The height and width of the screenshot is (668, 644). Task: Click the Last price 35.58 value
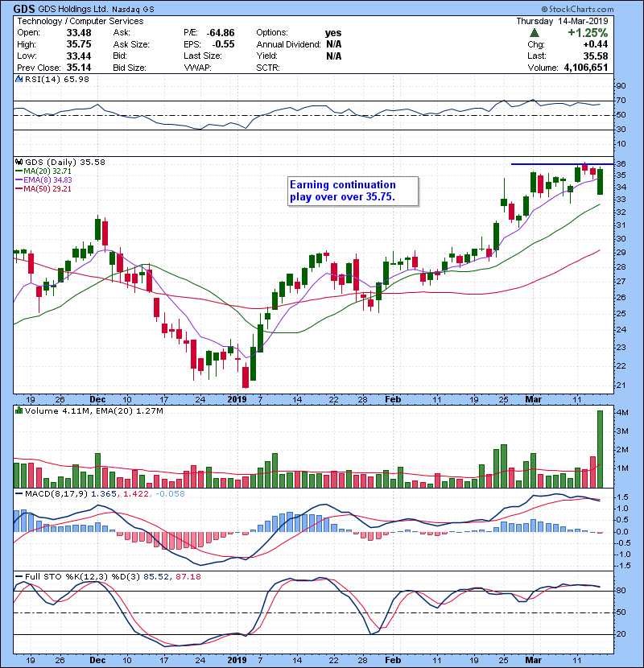point(596,56)
